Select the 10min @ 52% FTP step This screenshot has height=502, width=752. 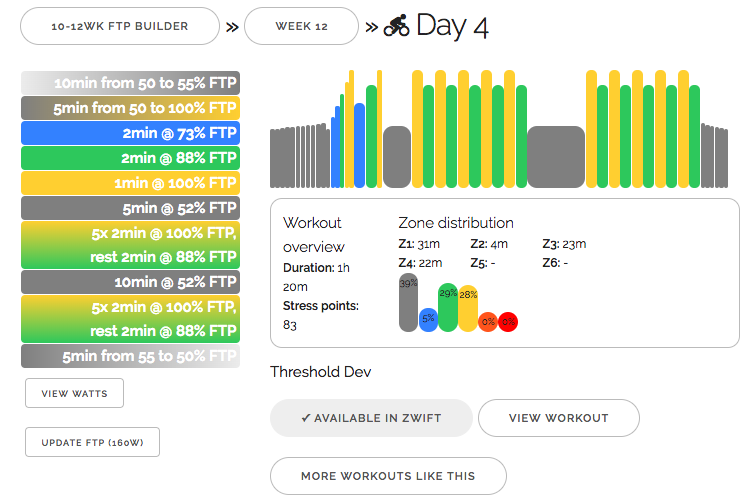tap(130, 282)
